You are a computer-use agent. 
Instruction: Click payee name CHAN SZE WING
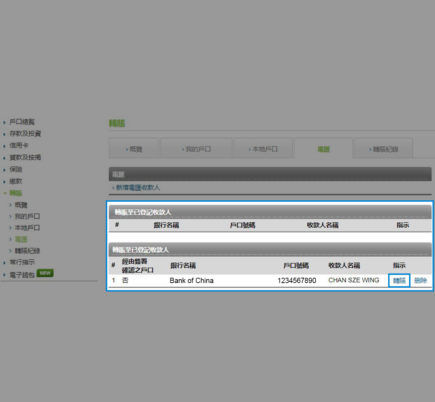[x=354, y=280]
